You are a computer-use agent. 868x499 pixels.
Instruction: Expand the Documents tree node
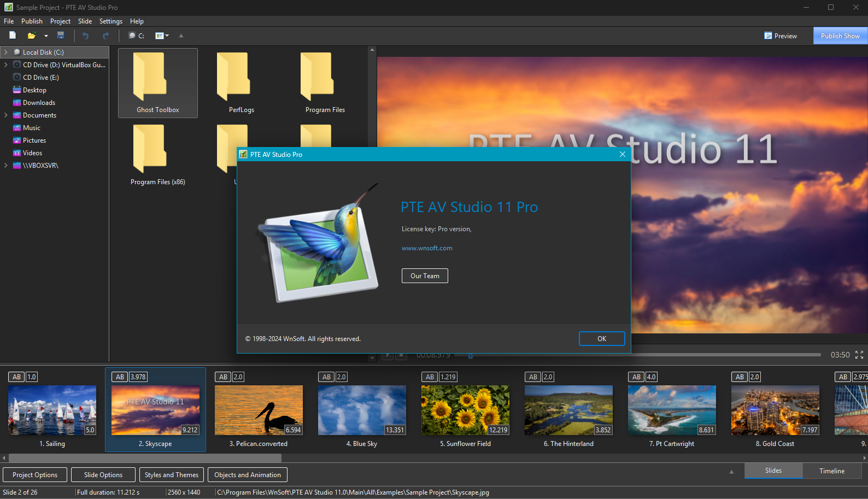click(6, 115)
